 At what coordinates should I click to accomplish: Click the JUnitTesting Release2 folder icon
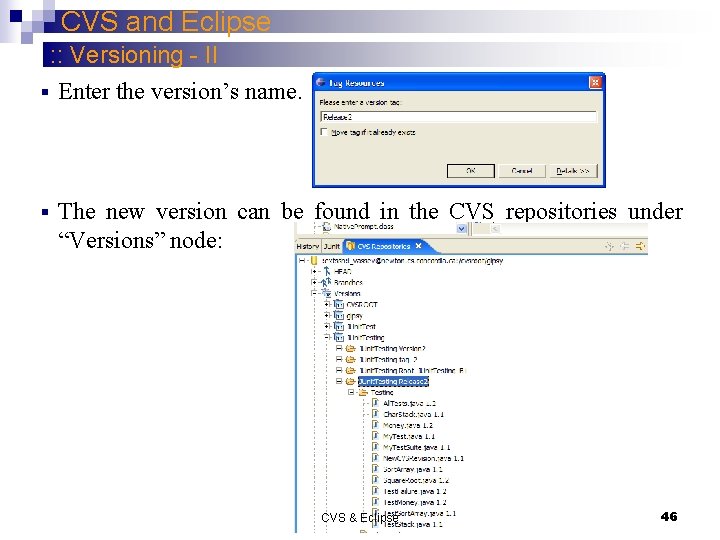click(x=351, y=382)
